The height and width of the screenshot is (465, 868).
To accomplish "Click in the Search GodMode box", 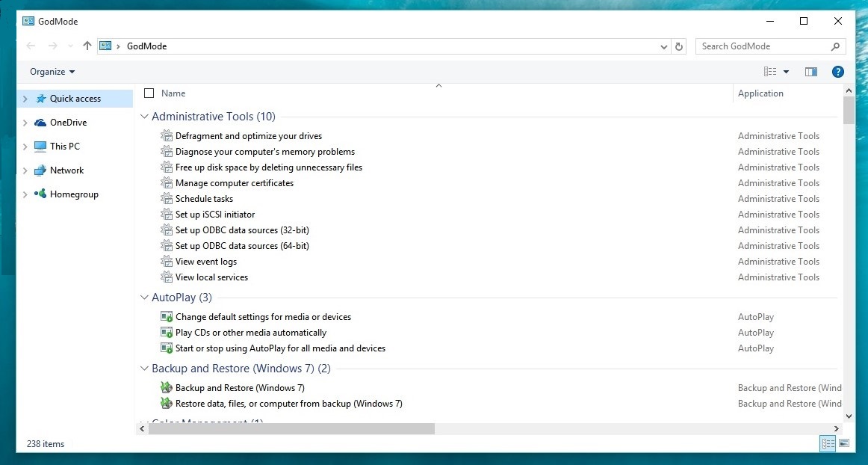I will pos(771,46).
